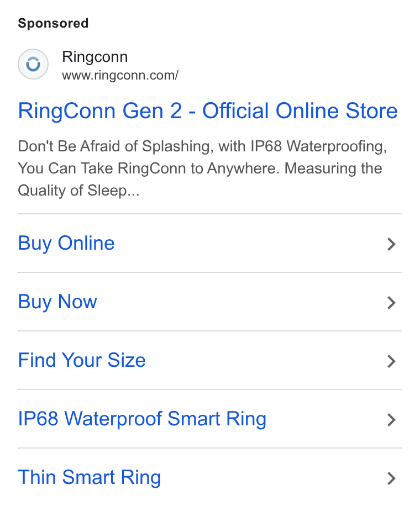
Task: Click the Ringconn circular logo icon
Action: click(33, 64)
